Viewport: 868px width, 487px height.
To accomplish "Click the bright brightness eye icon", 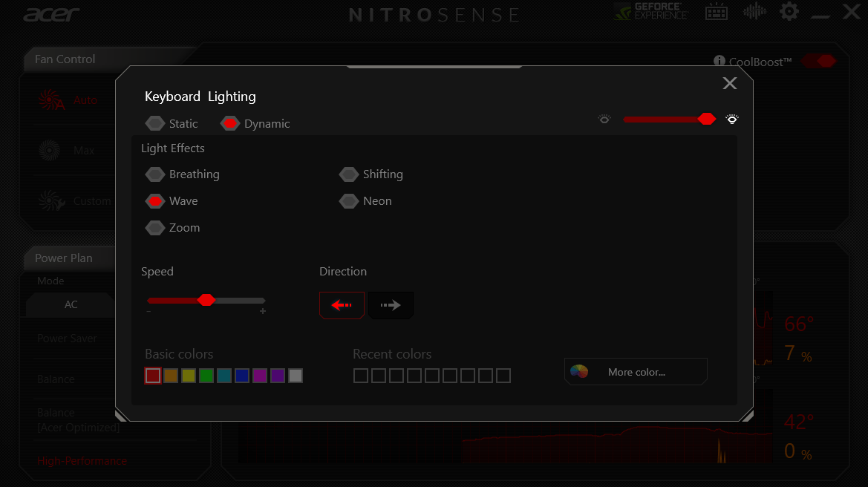I will pos(732,120).
